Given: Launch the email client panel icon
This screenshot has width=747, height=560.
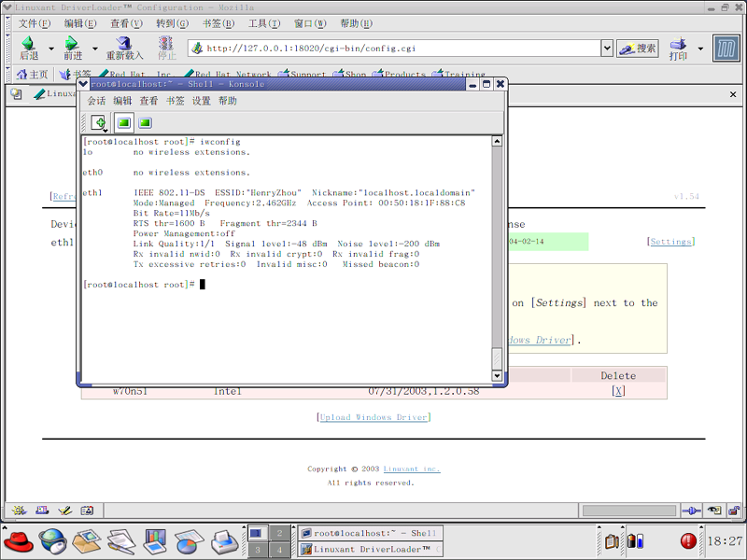Looking at the screenshot, I should click(x=86, y=541).
